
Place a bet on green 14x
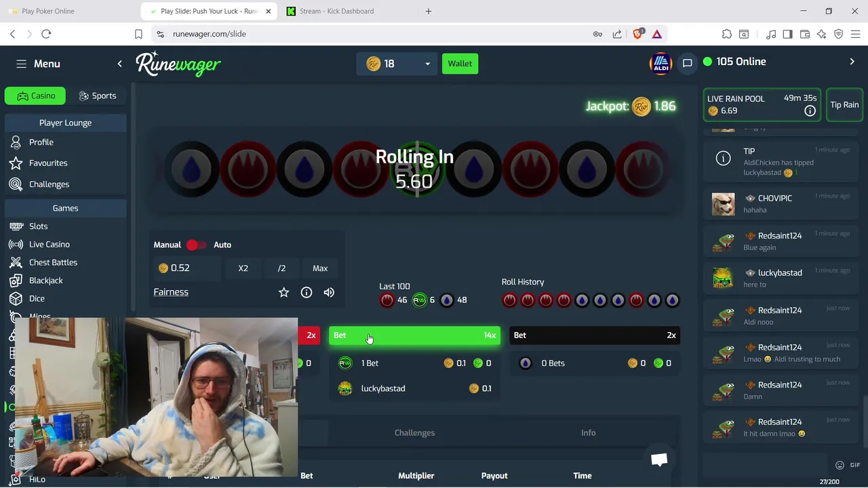coord(414,335)
